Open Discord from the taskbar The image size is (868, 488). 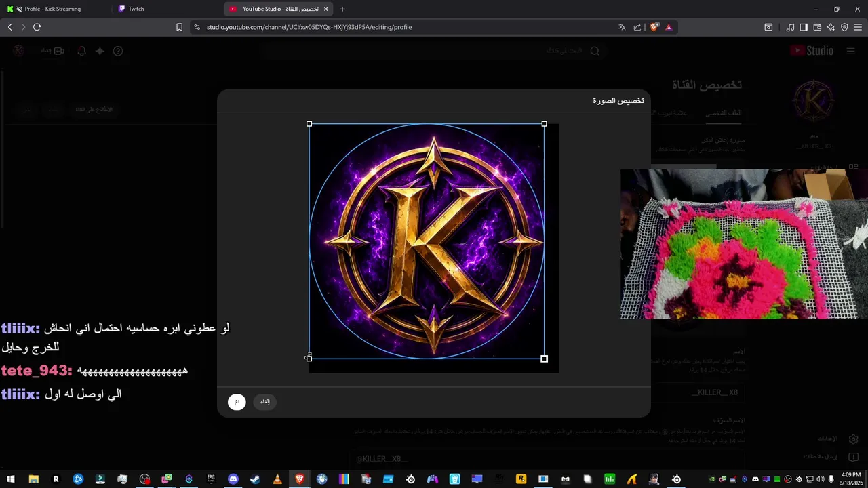coord(233,479)
